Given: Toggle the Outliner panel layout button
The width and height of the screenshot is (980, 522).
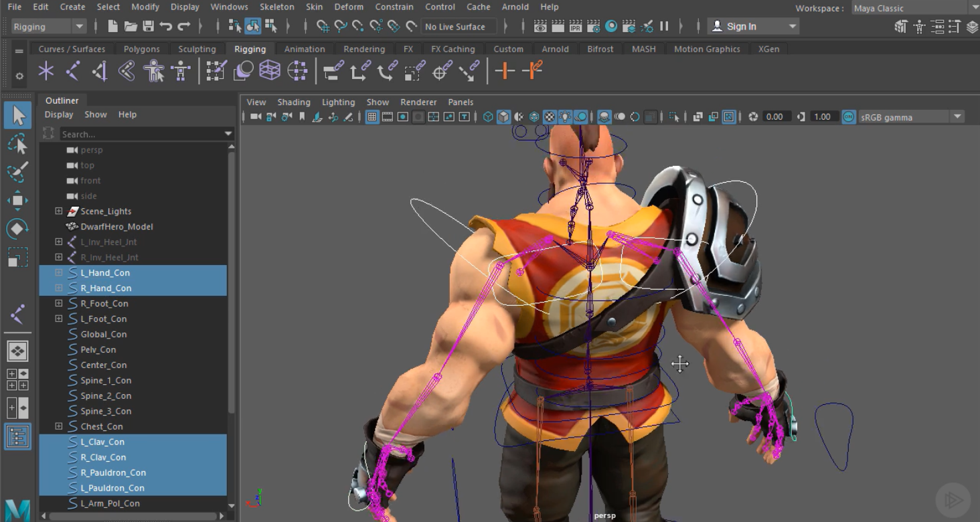Looking at the screenshot, I should pos(17,437).
